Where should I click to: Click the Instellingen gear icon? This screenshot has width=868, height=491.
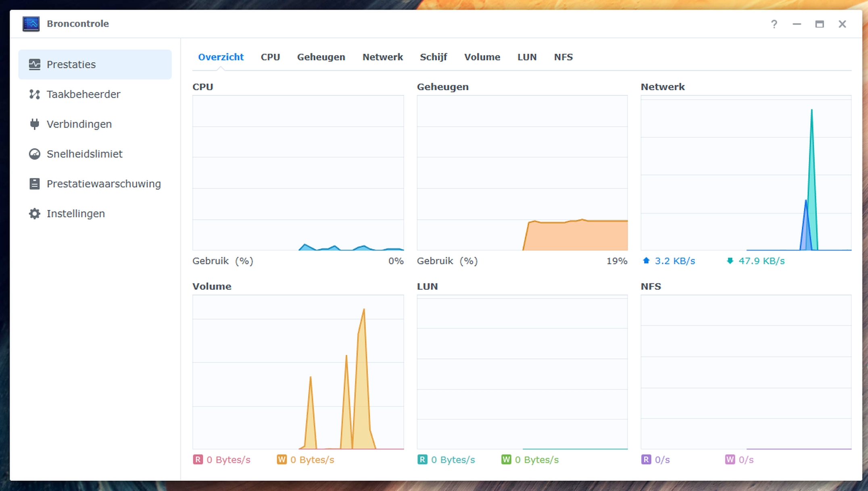point(34,214)
